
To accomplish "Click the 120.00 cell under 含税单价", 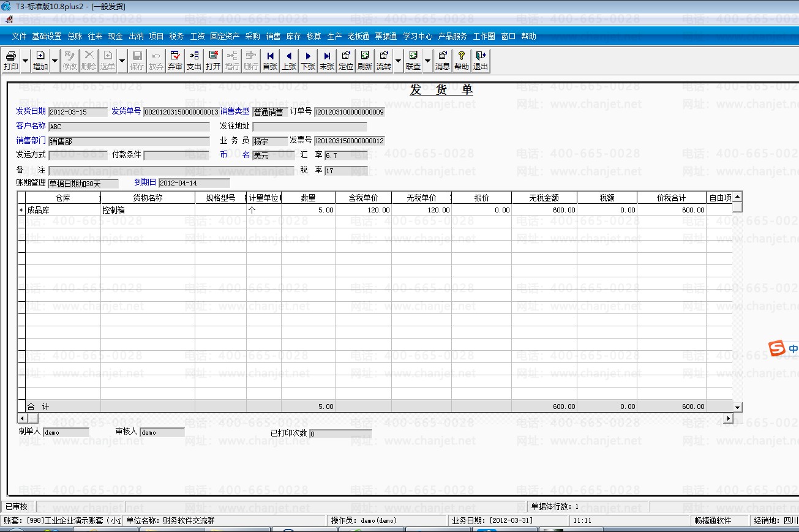I will (364, 210).
